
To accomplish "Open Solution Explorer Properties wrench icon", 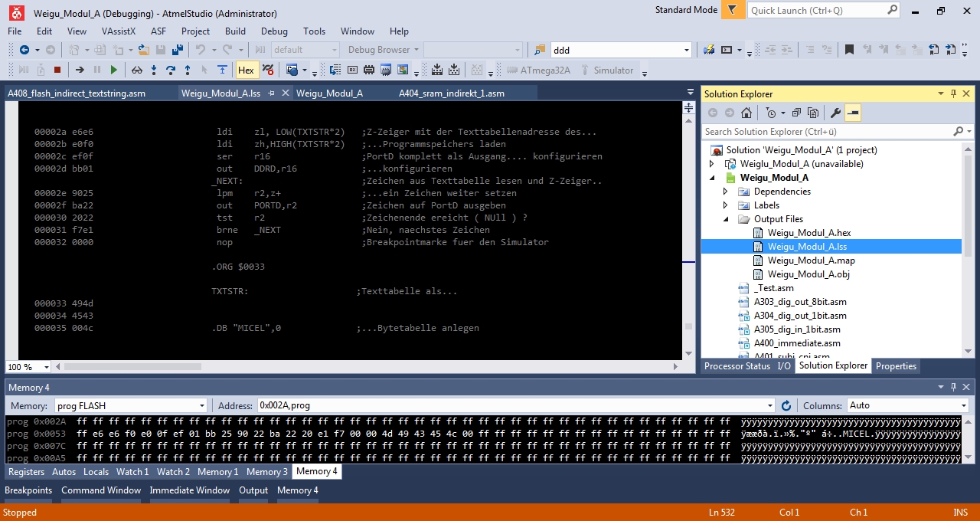I will click(836, 113).
